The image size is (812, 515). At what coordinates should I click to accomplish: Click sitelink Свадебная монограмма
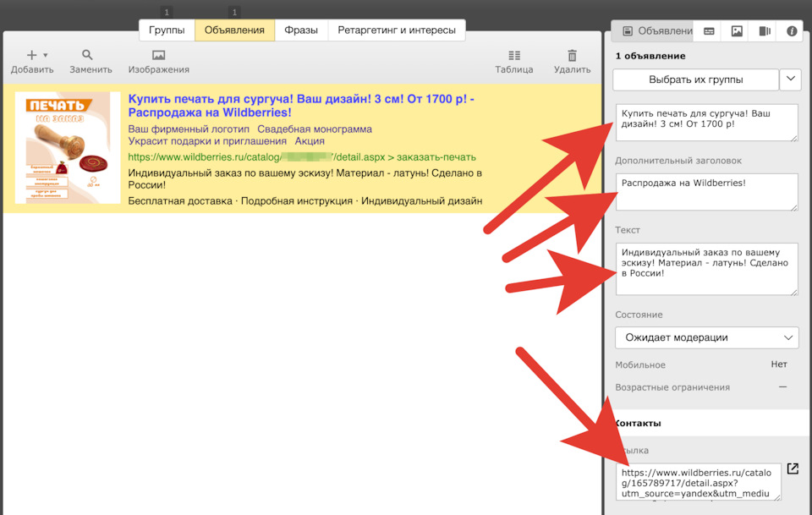pos(315,129)
